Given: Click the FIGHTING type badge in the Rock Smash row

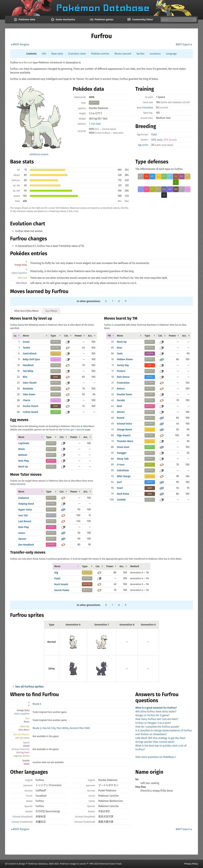Looking at the screenshot, I should pyautogui.click(x=87, y=584).
